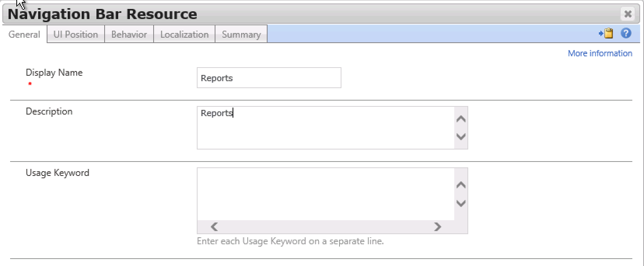The width and height of the screenshot is (644, 266).
Task: Switch to the General tab
Action: (x=24, y=35)
